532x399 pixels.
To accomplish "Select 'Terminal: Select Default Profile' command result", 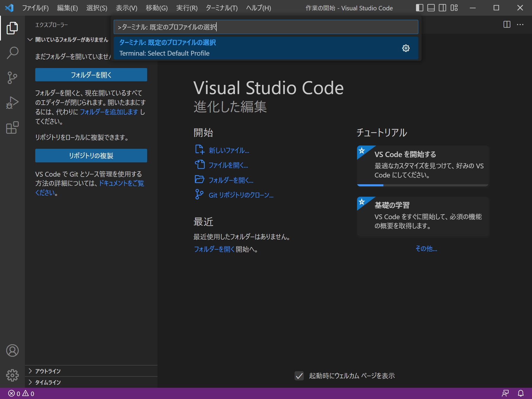I will point(266,48).
